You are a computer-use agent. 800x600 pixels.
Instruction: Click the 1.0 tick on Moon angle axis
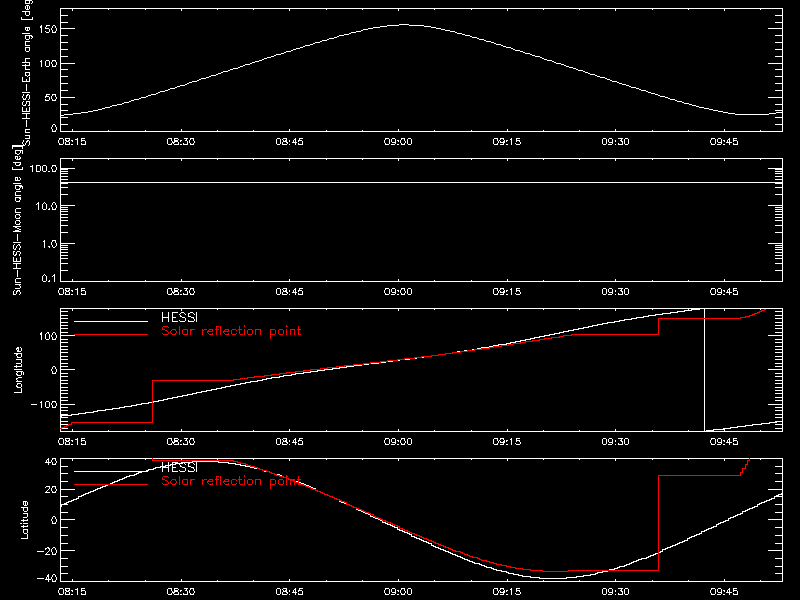click(49, 244)
